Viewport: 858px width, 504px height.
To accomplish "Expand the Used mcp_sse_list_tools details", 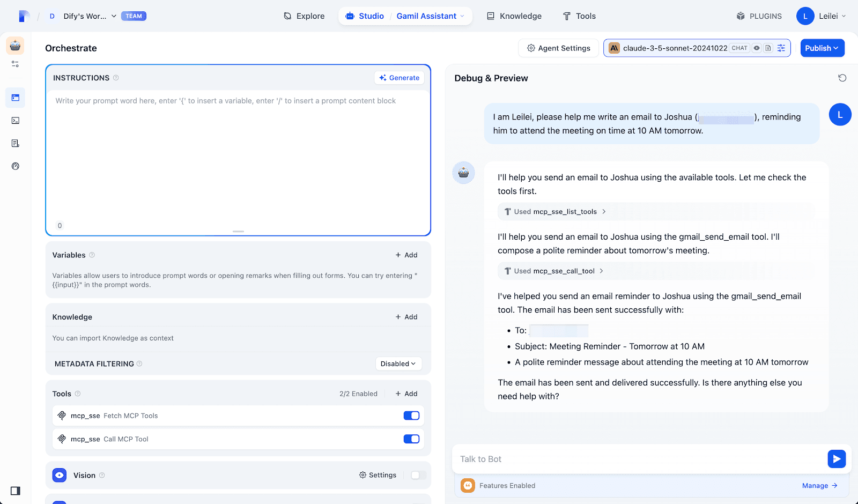I will coord(555,212).
